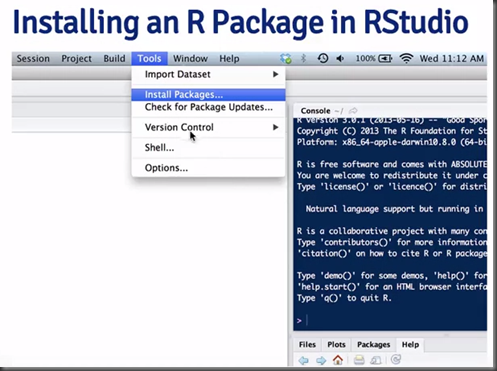
Task: Open the Help home page icon
Action: point(338,360)
